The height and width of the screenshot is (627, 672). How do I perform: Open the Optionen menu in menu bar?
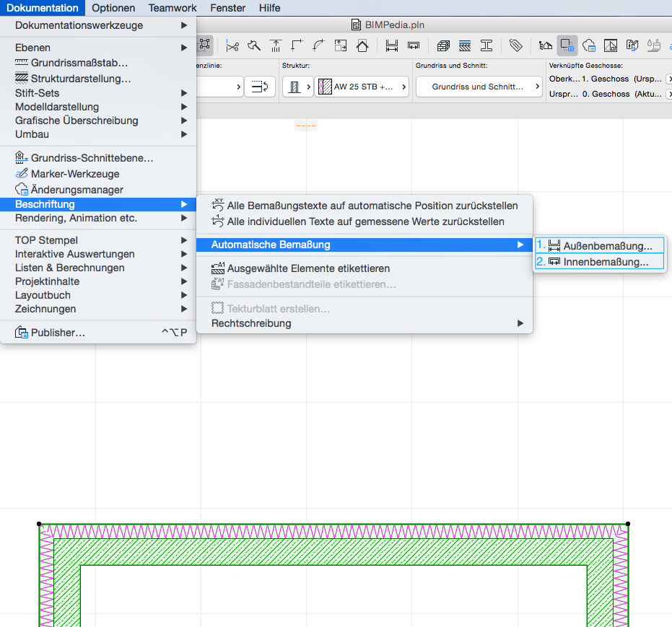pos(113,8)
